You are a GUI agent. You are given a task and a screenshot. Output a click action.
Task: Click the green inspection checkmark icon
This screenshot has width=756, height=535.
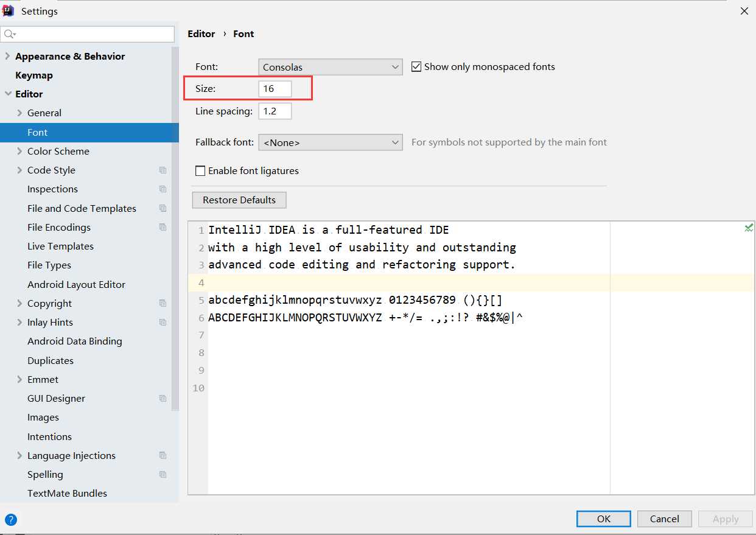coord(749,228)
